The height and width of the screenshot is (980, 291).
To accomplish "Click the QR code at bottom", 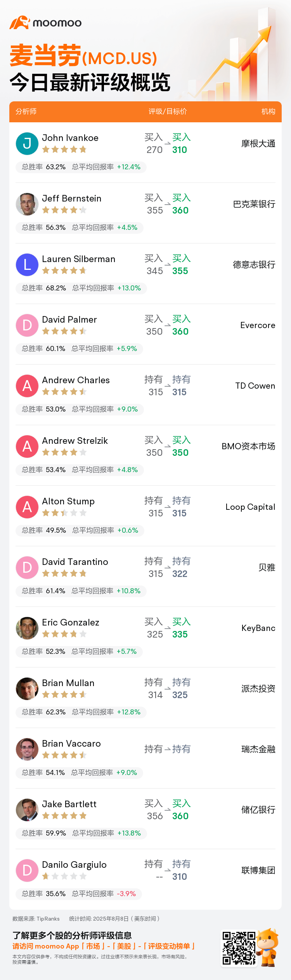I will point(239,948).
